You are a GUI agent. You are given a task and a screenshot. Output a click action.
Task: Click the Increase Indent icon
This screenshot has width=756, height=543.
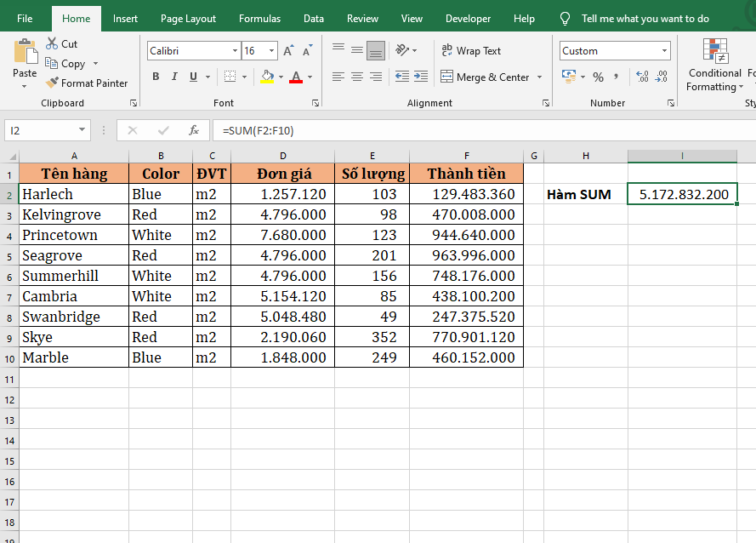coord(421,77)
